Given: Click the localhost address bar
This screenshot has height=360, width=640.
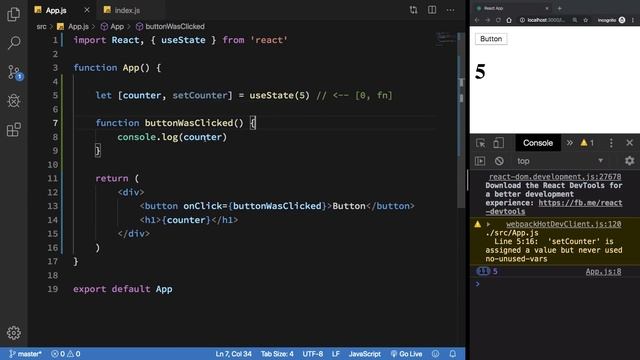Looking at the screenshot, I should [x=546, y=20].
